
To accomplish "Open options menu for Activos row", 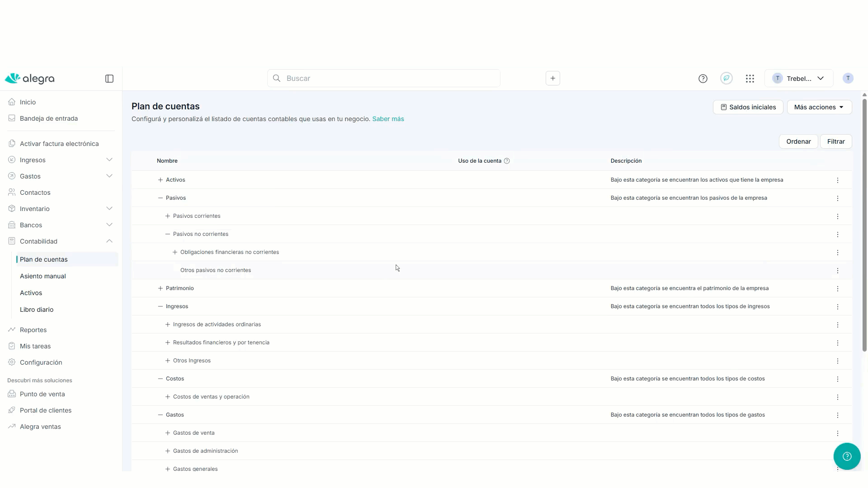I will [838, 180].
